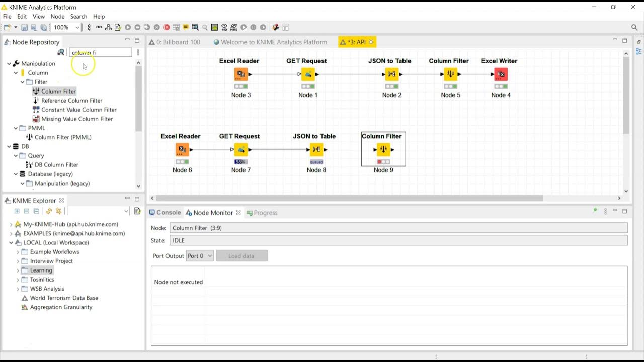644x362 pixels.
Task: Click the Load data button
Action: pos(242,256)
